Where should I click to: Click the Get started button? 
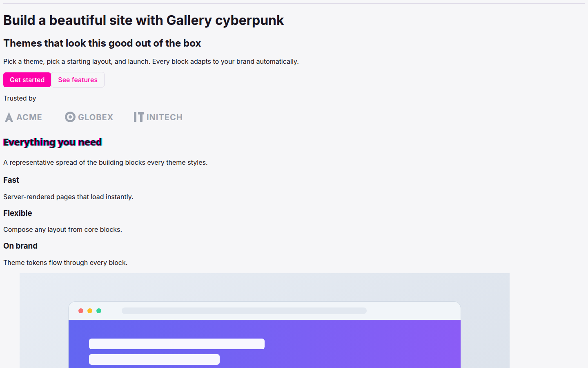coord(27,80)
